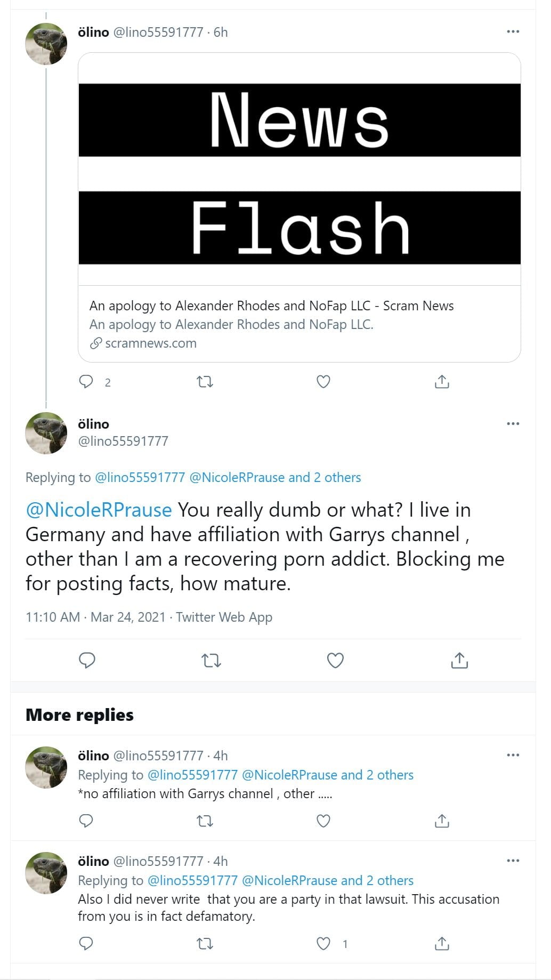Share the main tweet from Twitter Web App

459,661
